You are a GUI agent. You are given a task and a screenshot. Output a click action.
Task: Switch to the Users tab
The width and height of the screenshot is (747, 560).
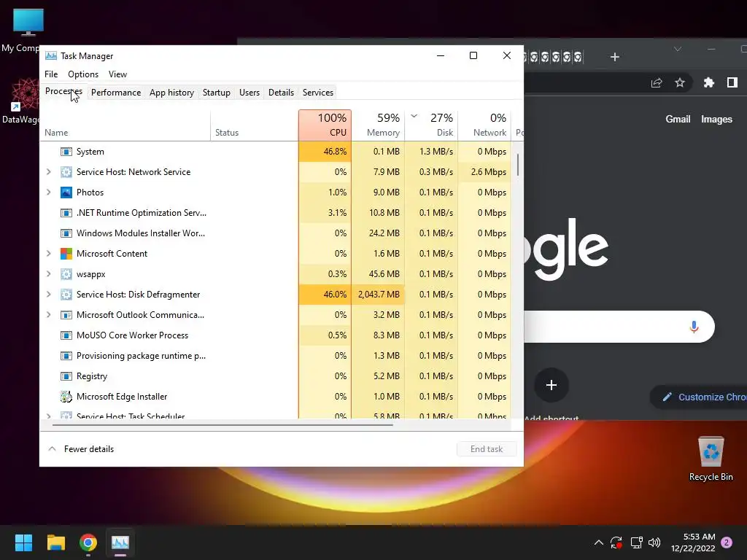pyautogui.click(x=249, y=93)
